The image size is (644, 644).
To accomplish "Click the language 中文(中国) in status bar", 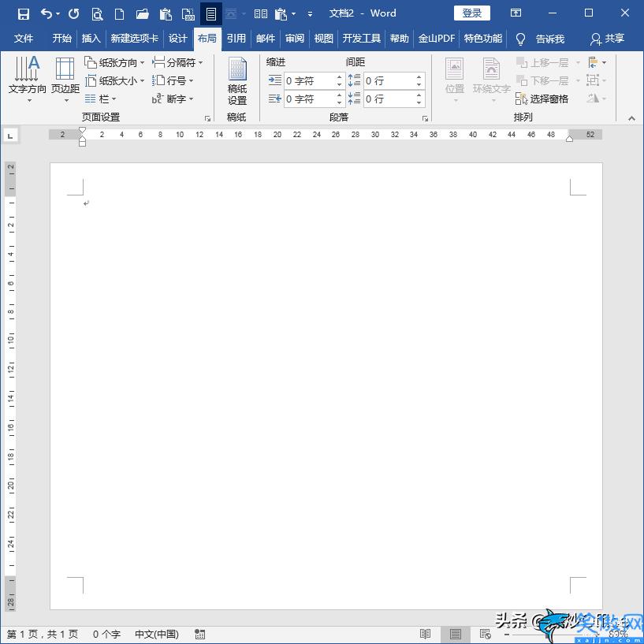I will 157,634.
